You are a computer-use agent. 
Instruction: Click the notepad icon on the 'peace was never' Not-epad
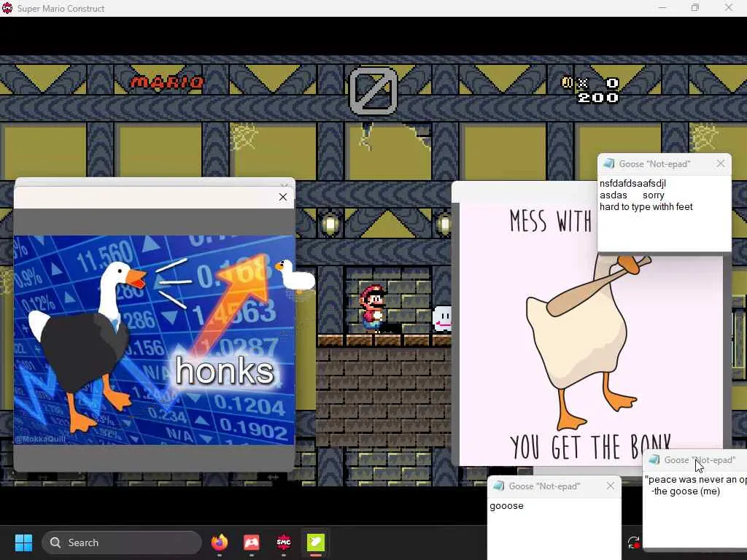click(654, 459)
